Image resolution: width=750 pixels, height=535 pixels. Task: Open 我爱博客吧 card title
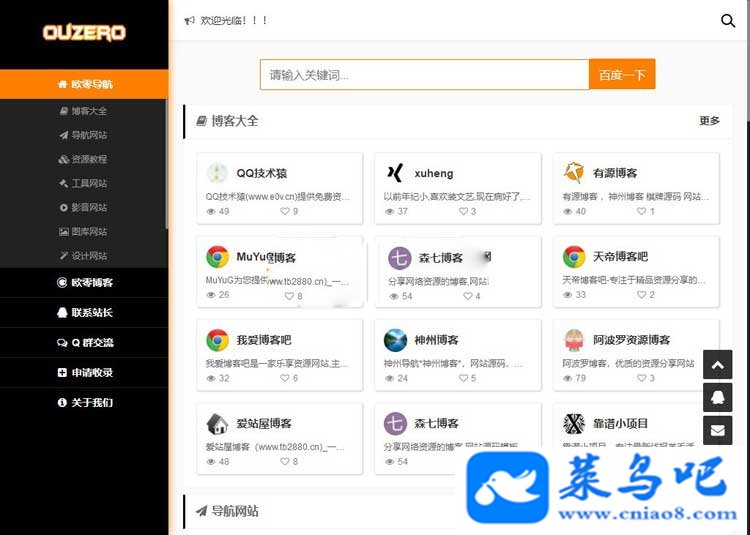[x=264, y=340]
